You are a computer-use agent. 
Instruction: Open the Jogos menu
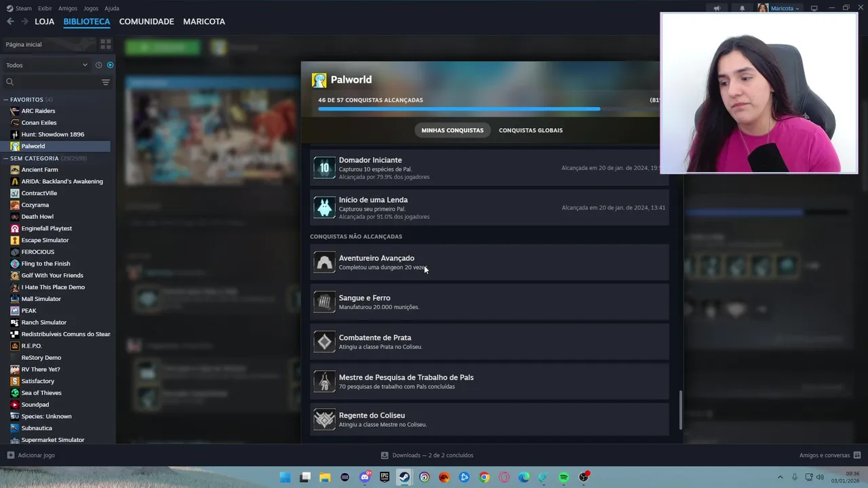coord(90,8)
